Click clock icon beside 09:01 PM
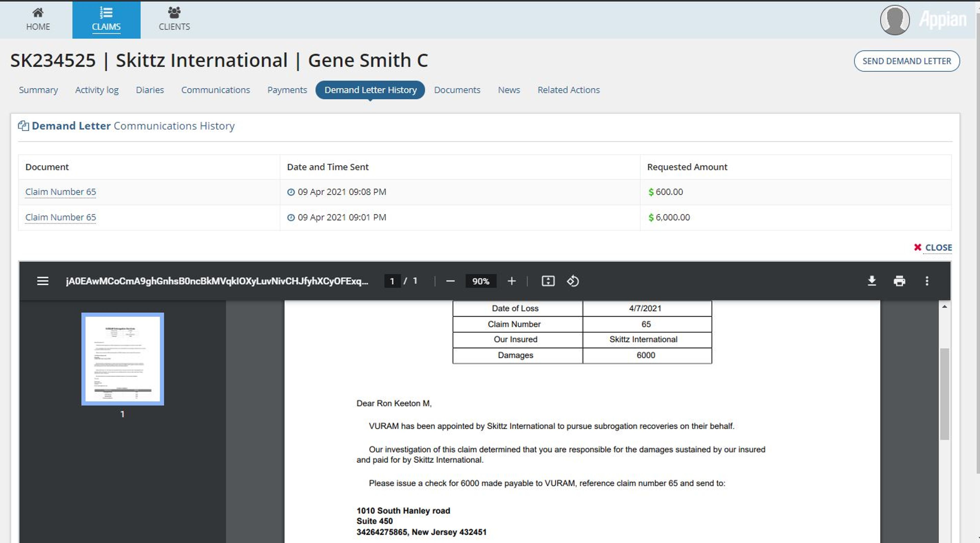 click(x=291, y=218)
